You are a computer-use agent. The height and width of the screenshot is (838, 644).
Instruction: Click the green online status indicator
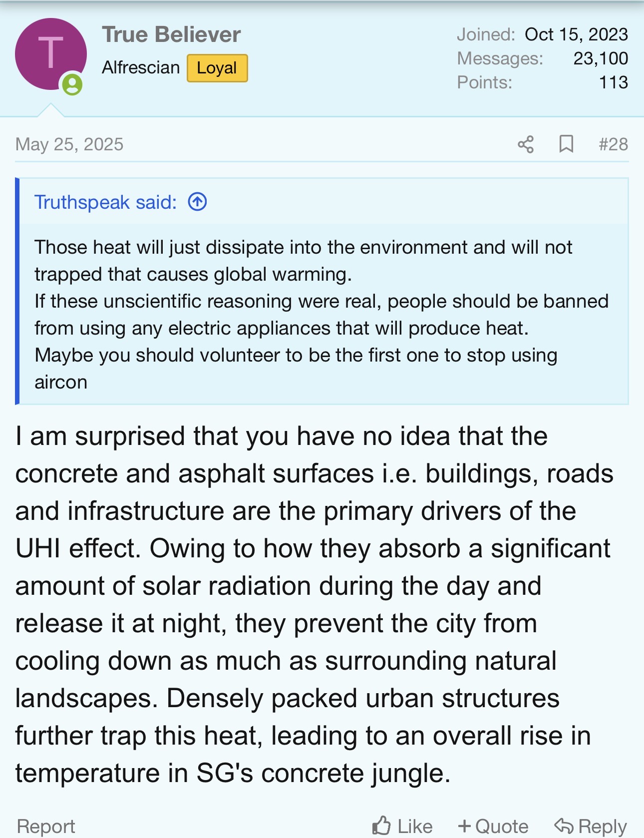coord(72,84)
